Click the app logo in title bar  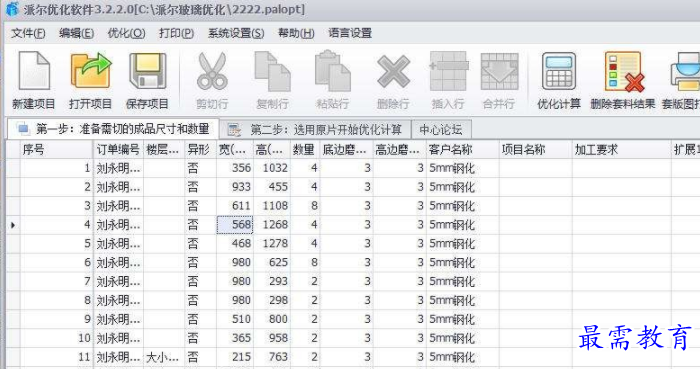(12, 9)
